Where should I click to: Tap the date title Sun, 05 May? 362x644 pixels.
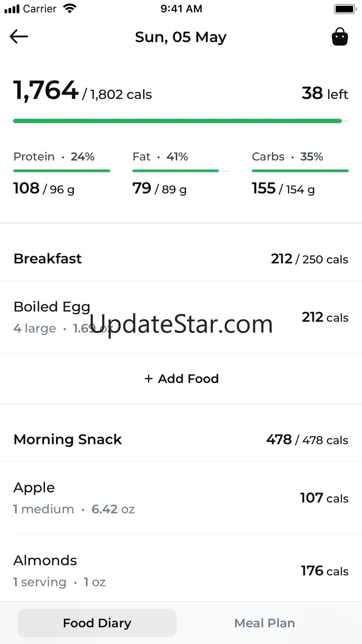(x=181, y=37)
